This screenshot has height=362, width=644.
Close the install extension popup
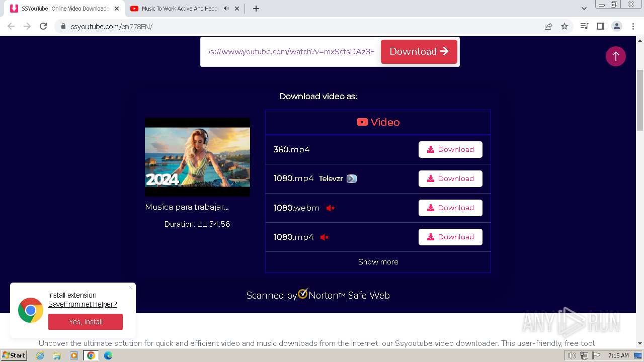point(131,288)
